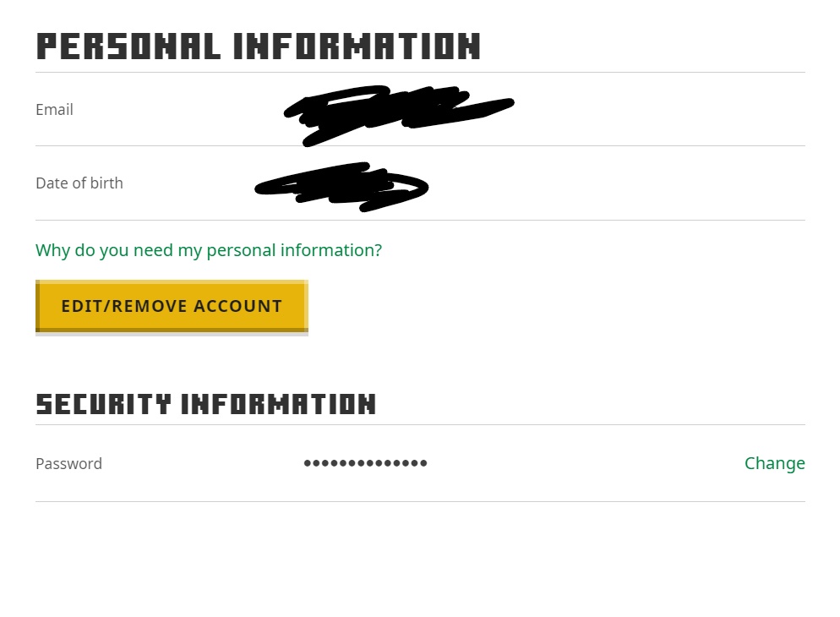840x617 pixels.
Task: Click the Email label
Action: [54, 110]
